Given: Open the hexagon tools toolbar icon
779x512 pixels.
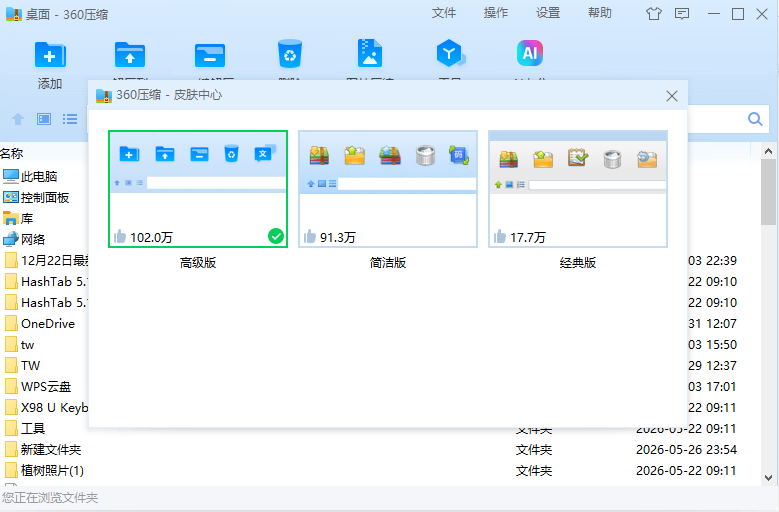Looking at the screenshot, I should coord(450,53).
